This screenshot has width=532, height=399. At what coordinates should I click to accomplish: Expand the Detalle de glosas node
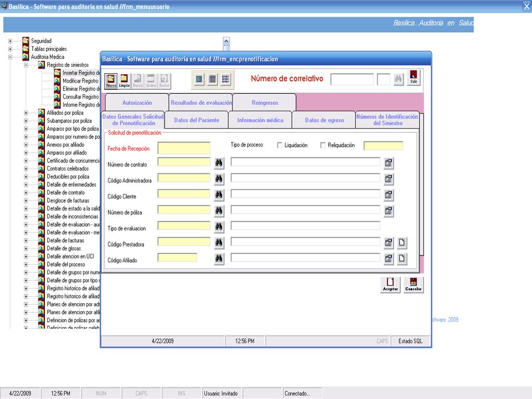click(26, 248)
